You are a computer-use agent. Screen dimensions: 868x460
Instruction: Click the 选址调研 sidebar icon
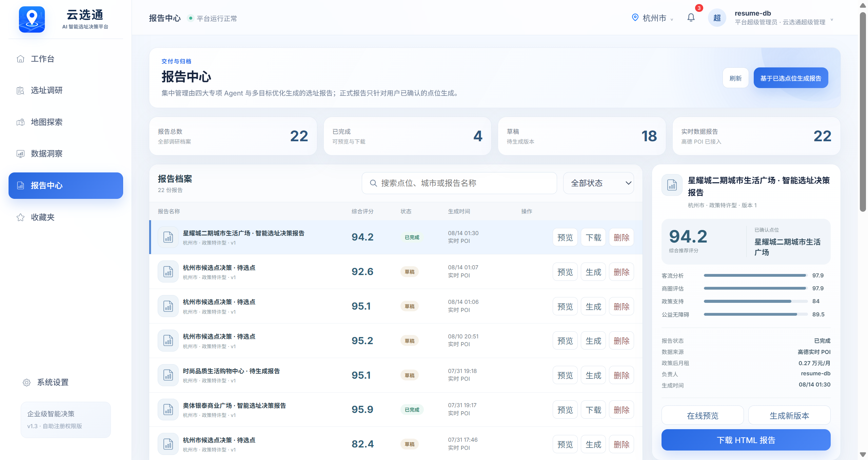[20, 90]
